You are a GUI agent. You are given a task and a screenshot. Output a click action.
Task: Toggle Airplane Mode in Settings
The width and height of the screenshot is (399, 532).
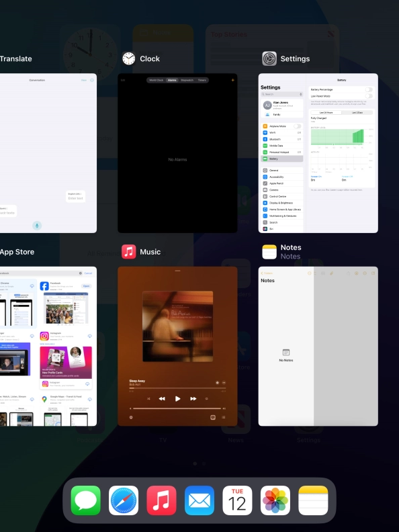tap(297, 126)
